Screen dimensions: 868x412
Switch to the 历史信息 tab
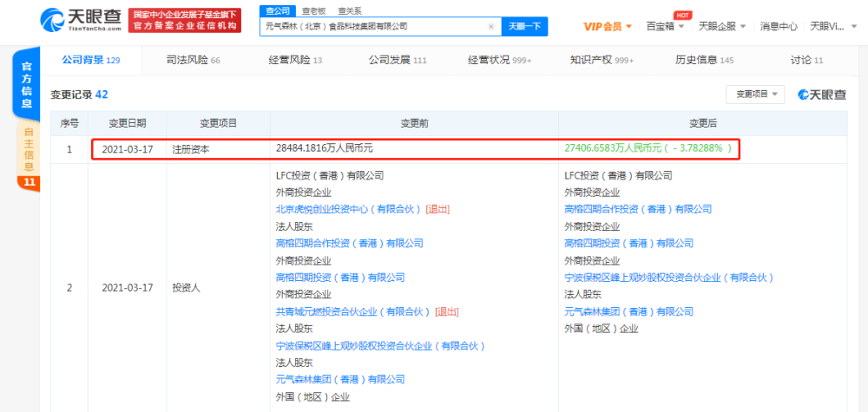click(704, 60)
